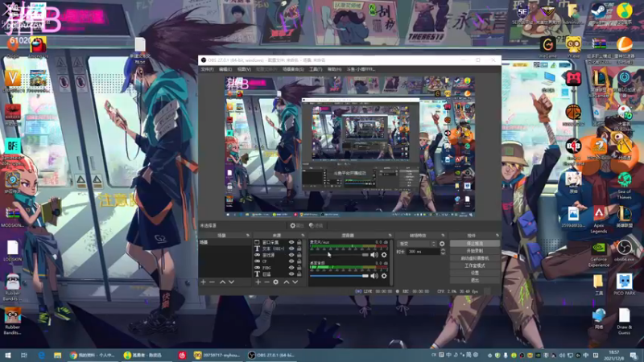Adjust the 时长 duration stepper arrows
Viewport: 644px width, 362px height.
(443, 251)
